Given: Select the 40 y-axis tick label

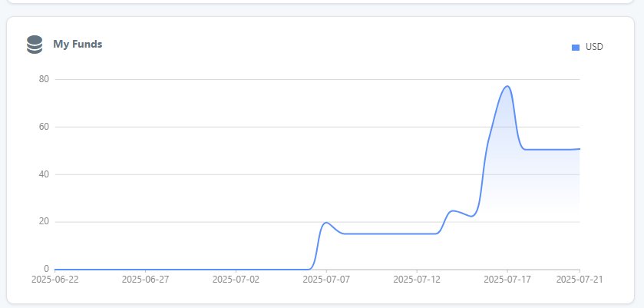Looking at the screenshot, I should coord(44,174).
